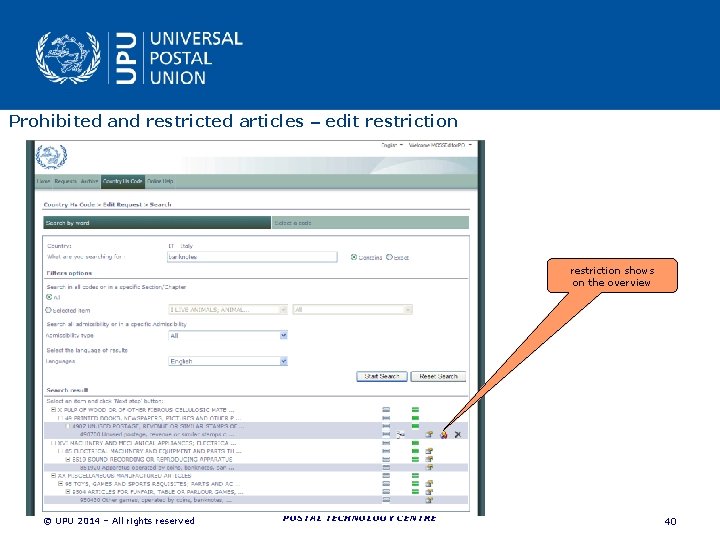
Task: Open the Country Hs Code menu item
Action: [123, 181]
